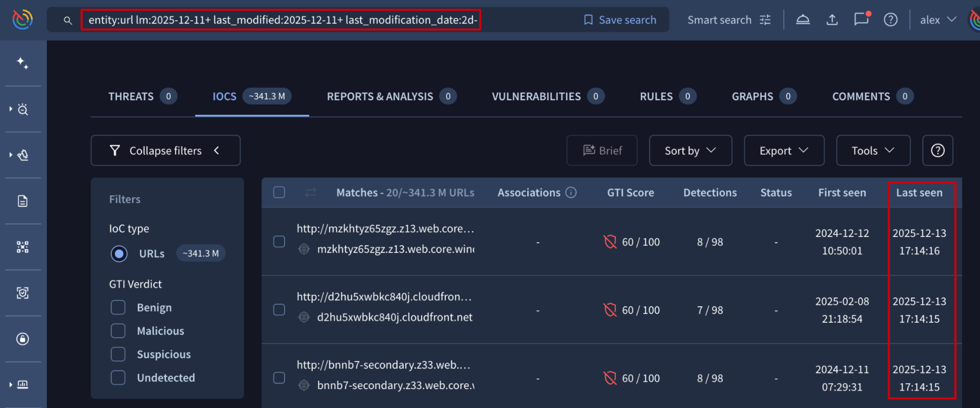
Task: Click the upload file icon in header
Action: [832, 20]
